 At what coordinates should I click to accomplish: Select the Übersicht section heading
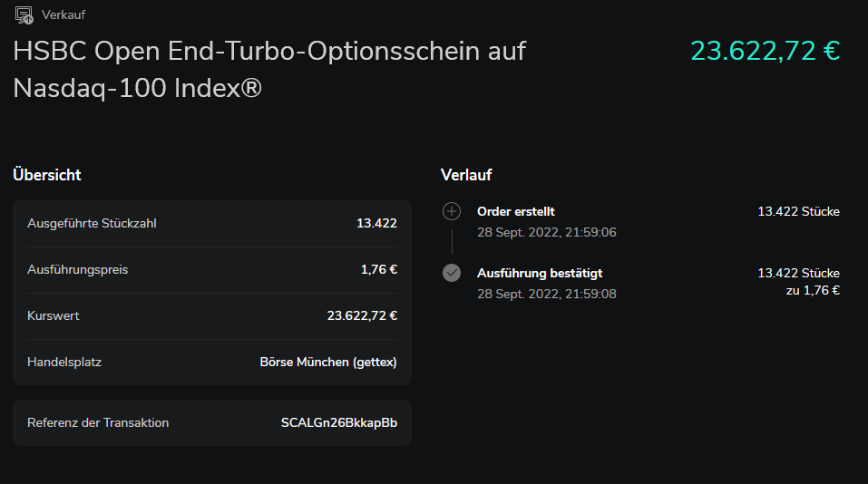47,175
